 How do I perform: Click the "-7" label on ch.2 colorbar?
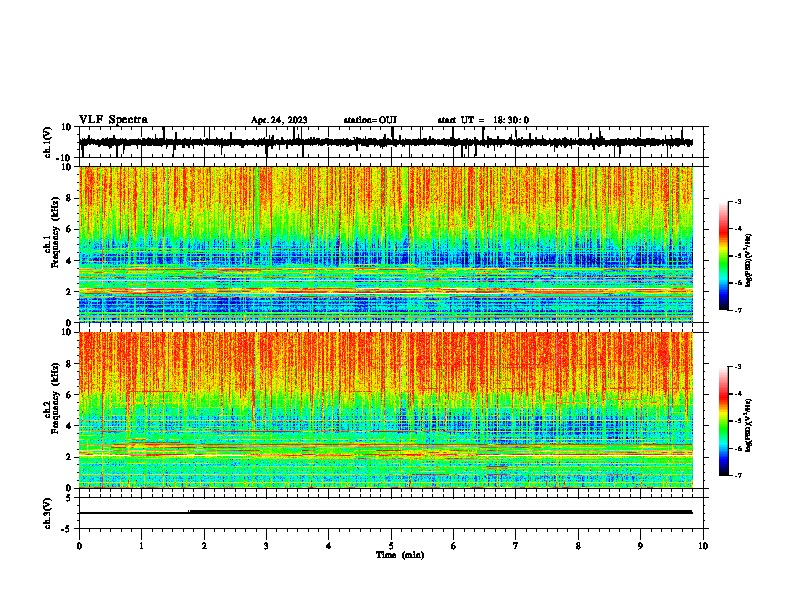[738, 476]
